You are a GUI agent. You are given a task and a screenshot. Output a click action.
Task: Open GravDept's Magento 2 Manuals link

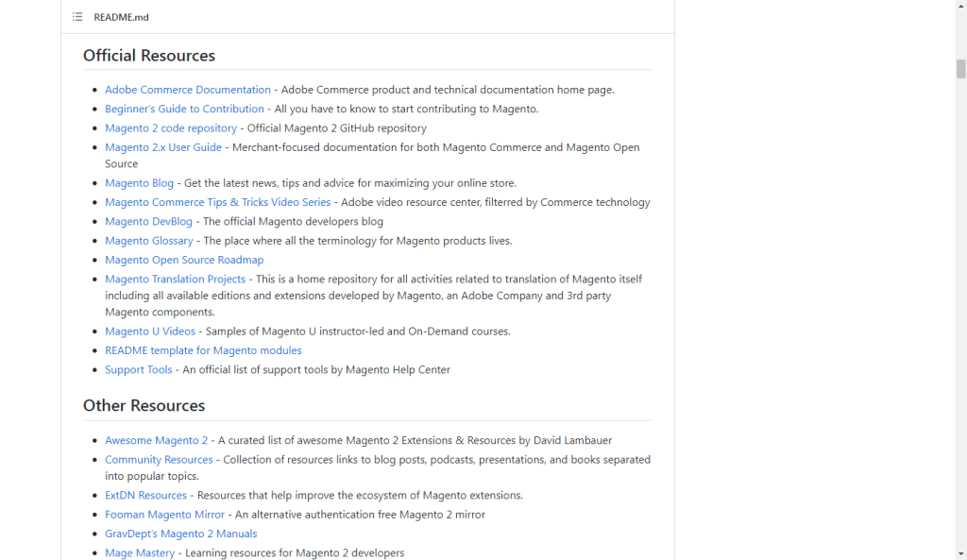pyautogui.click(x=180, y=534)
